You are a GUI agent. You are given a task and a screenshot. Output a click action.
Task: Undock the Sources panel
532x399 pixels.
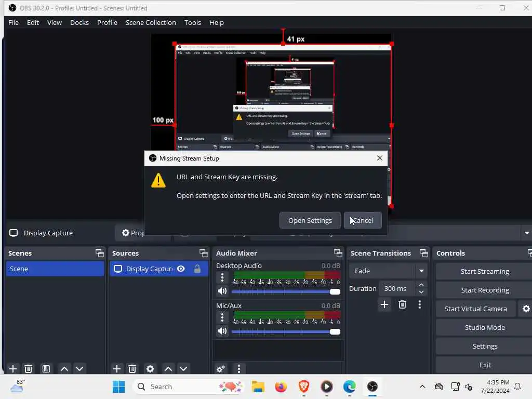[203, 253]
